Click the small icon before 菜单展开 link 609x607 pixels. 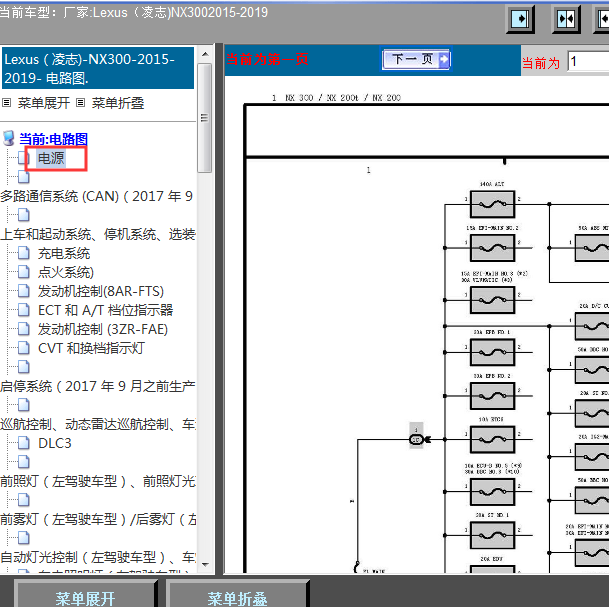coord(6,103)
